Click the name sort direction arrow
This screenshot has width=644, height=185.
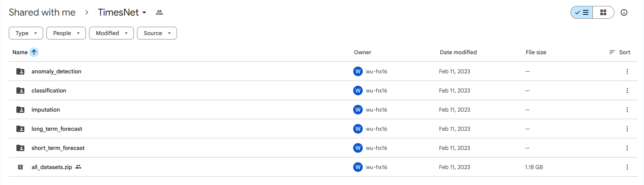coord(34,52)
